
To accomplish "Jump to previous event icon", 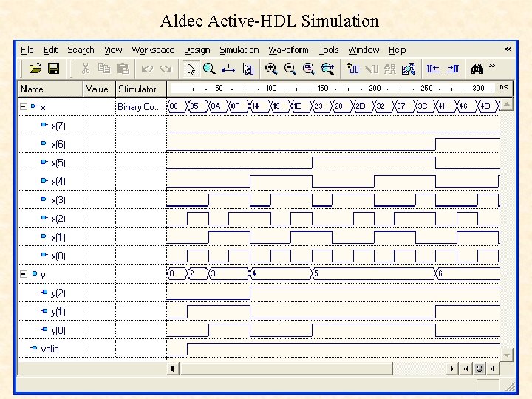I will (x=433, y=69).
